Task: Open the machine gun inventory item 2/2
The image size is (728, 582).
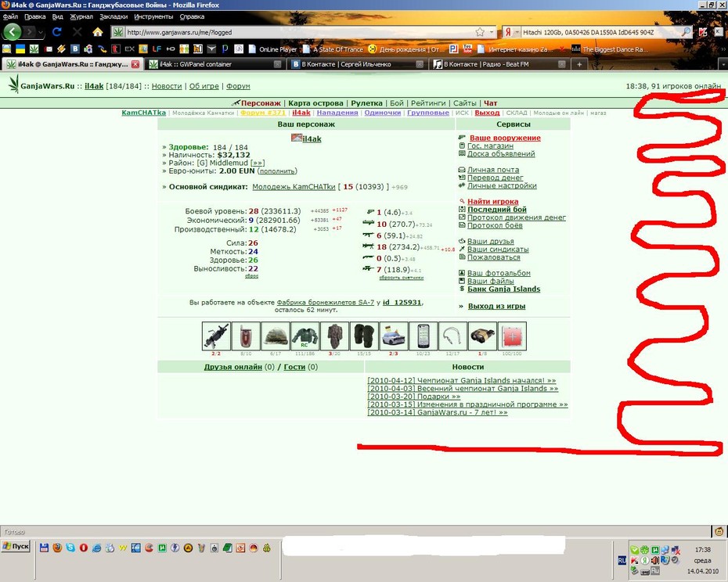Action: click(216, 336)
